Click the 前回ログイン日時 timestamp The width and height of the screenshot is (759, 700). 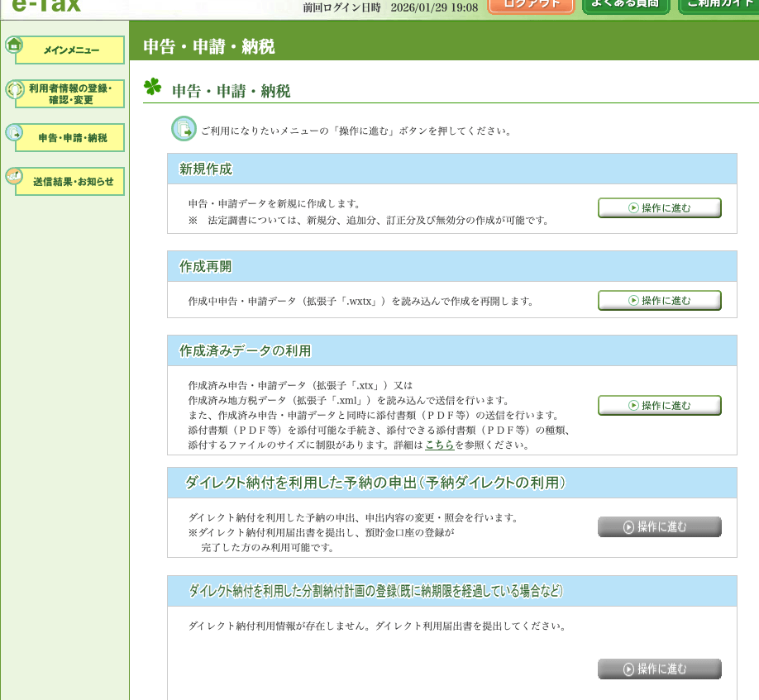pos(390,7)
